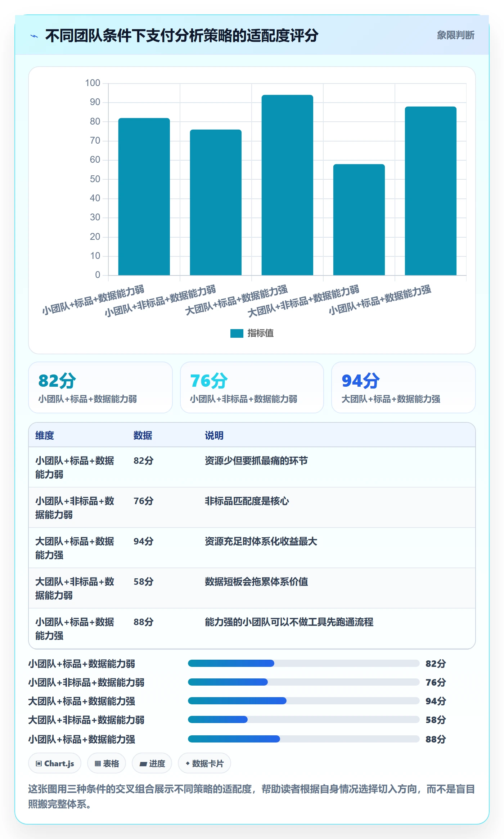Click the 指标值 legend label

pos(261,333)
